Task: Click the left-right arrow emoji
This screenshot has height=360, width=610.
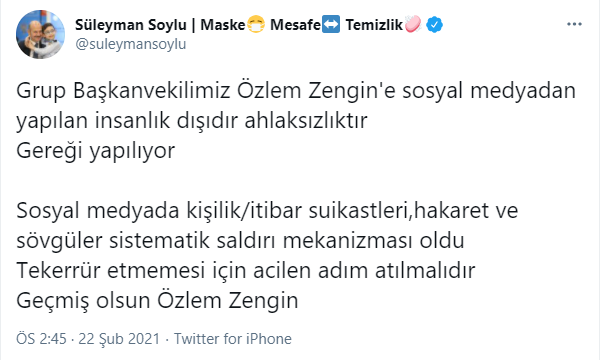Action: (331, 25)
